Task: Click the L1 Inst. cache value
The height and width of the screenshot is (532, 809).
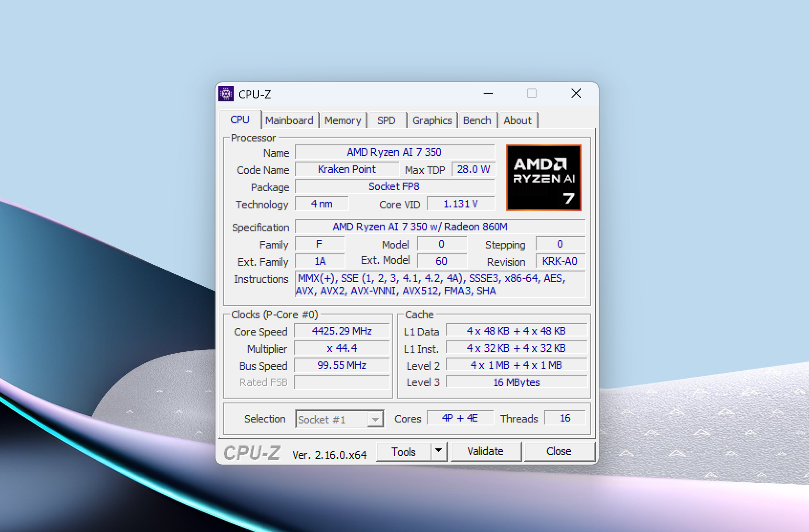Action: (517, 348)
